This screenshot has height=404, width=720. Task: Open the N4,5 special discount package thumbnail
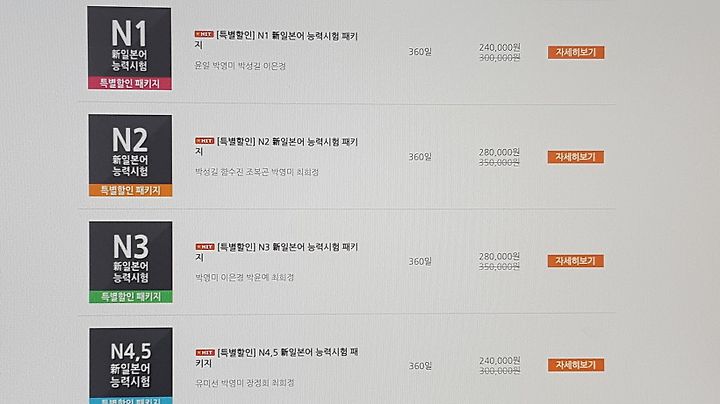131,365
